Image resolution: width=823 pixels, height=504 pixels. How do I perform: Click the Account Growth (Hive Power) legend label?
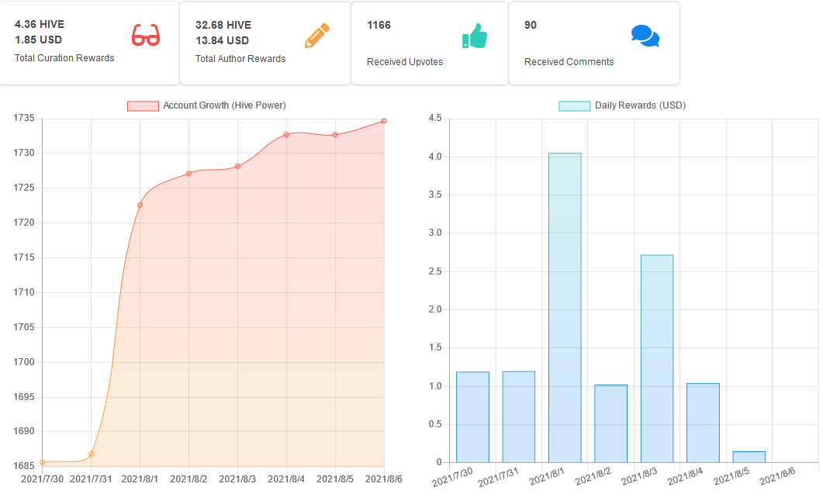[225, 105]
